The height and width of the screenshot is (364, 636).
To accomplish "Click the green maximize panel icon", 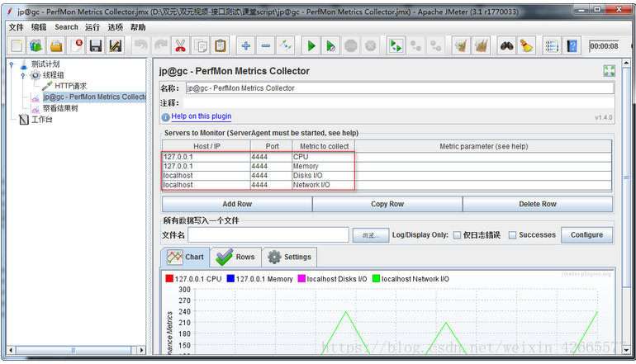I will pyautogui.click(x=609, y=71).
